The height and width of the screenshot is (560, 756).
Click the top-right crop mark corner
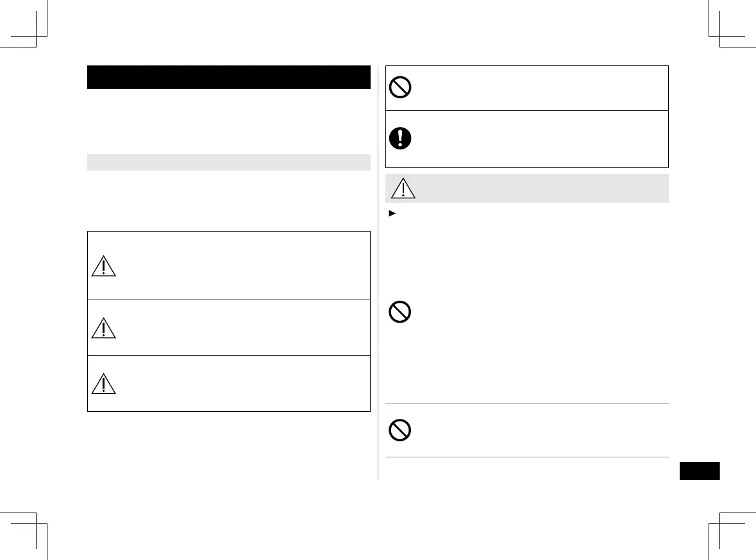tap(719, 36)
